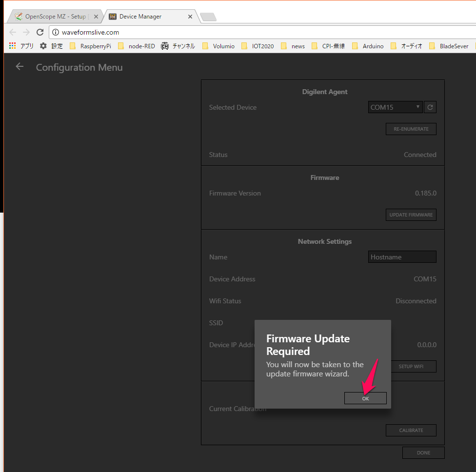476x472 pixels.
Task: Open the RaspberryPi bookmark folder
Action: pyautogui.click(x=91, y=46)
